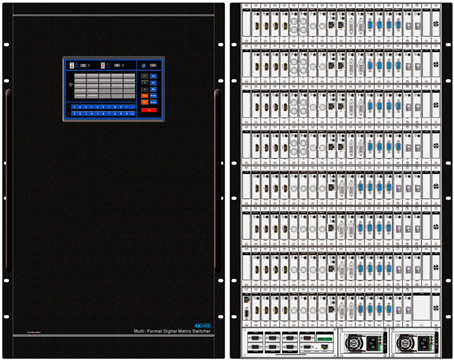Viewport: 454px width, 361px height.
Task: Select the leftmost thermometer icon on touchscreen
Action: point(72,65)
